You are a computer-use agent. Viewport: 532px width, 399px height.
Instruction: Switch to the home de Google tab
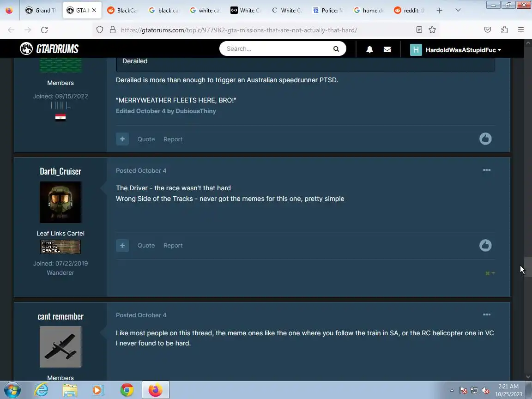[369, 11]
